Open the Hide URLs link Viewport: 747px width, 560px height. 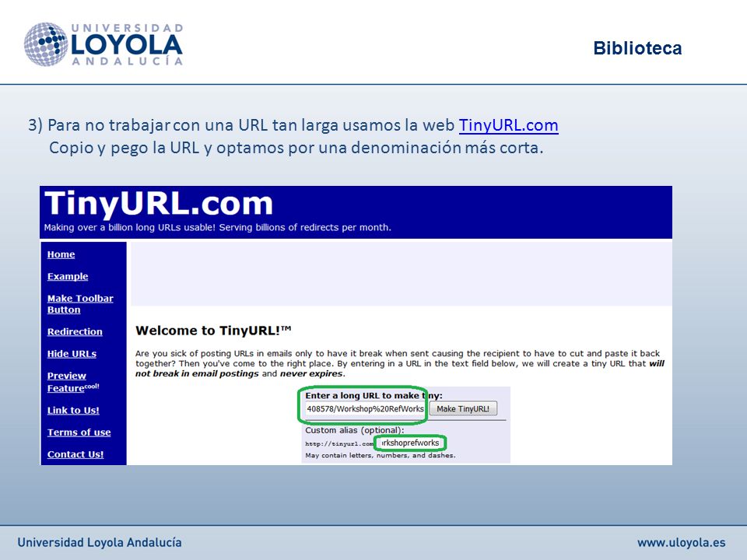tap(72, 354)
